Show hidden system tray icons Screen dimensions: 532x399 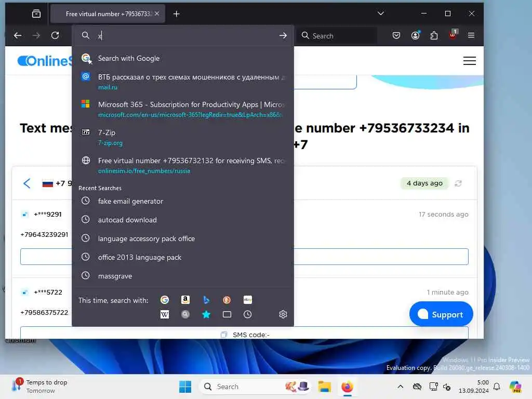click(401, 387)
